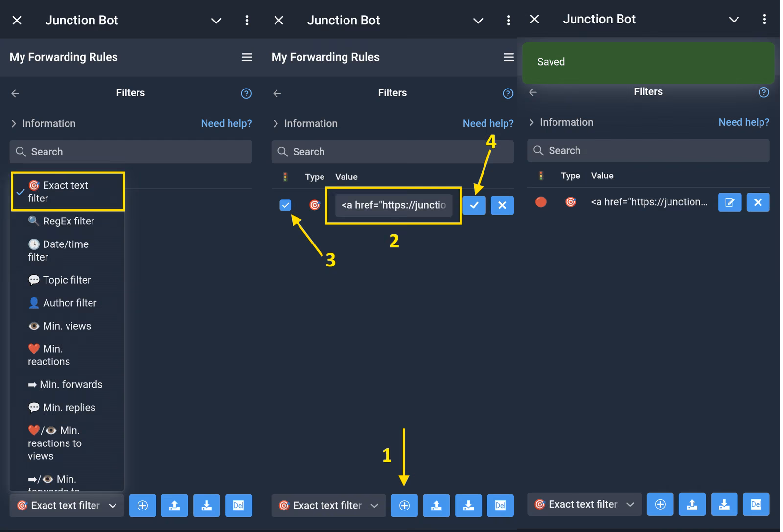Click the upload/export icon in the left panel
The width and height of the screenshot is (783, 532).
coord(175,505)
